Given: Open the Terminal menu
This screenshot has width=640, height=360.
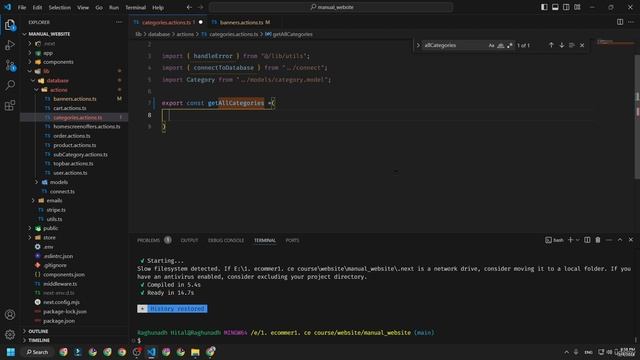Looking at the screenshot, I should [x=136, y=7].
